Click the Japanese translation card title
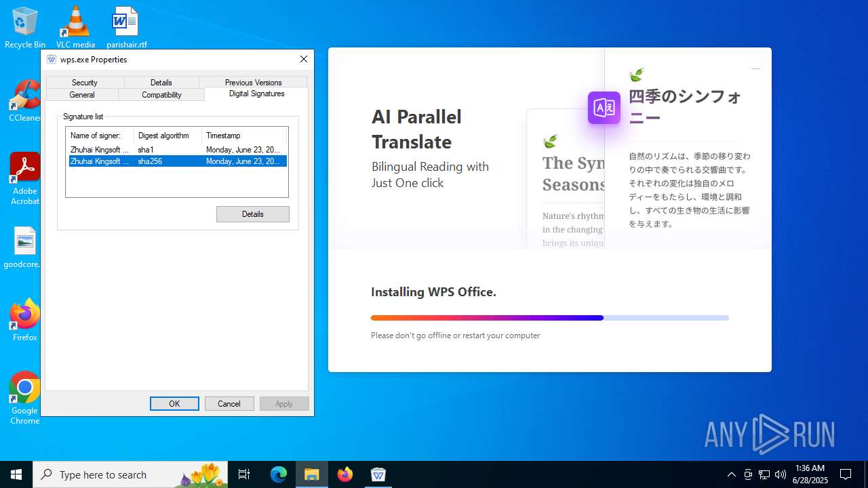This screenshot has width=868, height=488. pyautogui.click(x=685, y=107)
